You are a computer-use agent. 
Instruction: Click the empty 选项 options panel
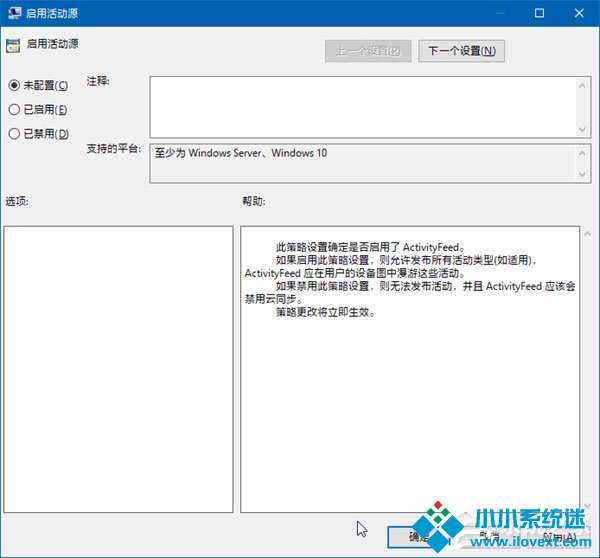(118, 369)
